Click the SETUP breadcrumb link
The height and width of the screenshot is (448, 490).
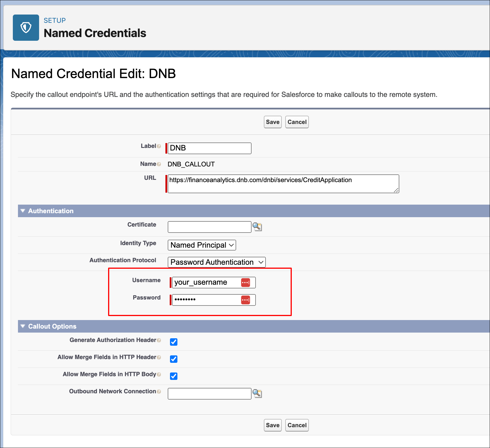[x=55, y=21]
